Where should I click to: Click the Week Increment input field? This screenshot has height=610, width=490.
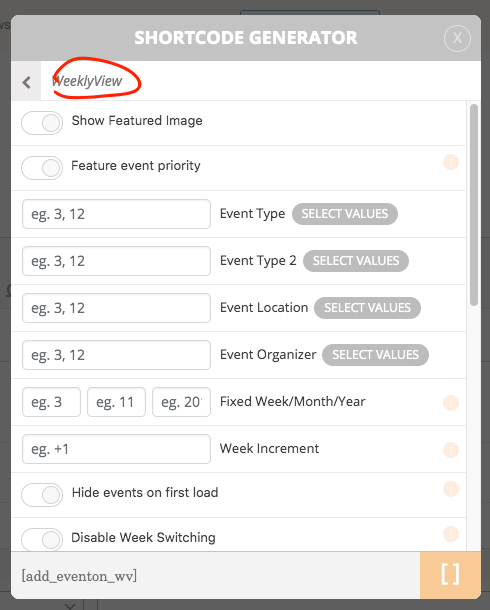[116, 449]
